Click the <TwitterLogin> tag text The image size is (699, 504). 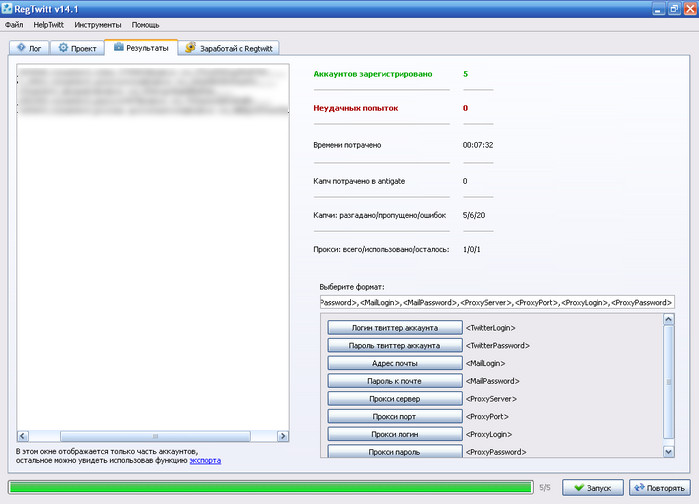491,328
